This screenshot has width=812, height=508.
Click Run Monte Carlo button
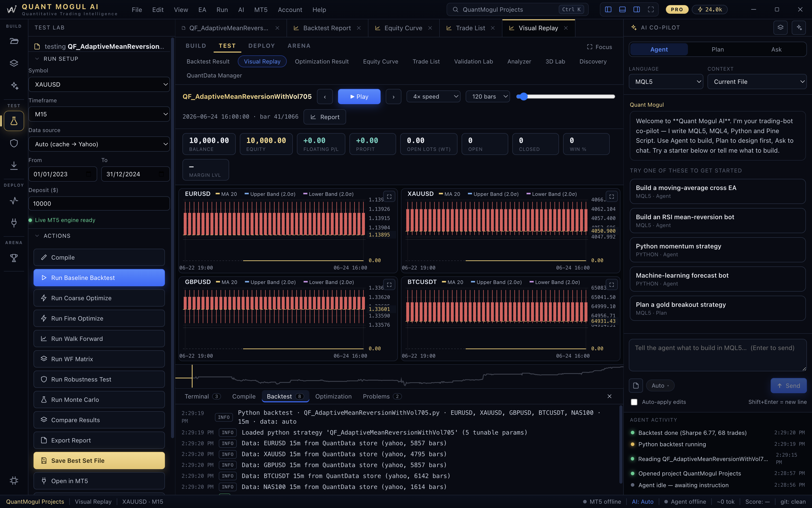[99, 400]
